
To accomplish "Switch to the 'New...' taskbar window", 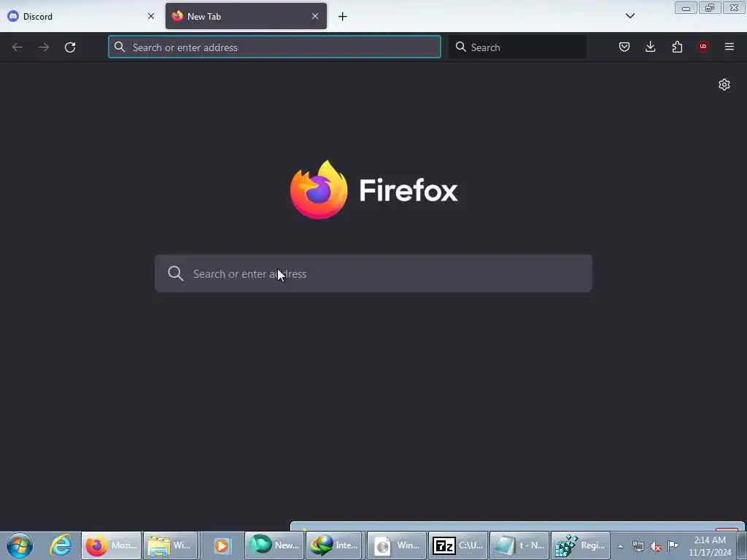I will pyautogui.click(x=274, y=545).
